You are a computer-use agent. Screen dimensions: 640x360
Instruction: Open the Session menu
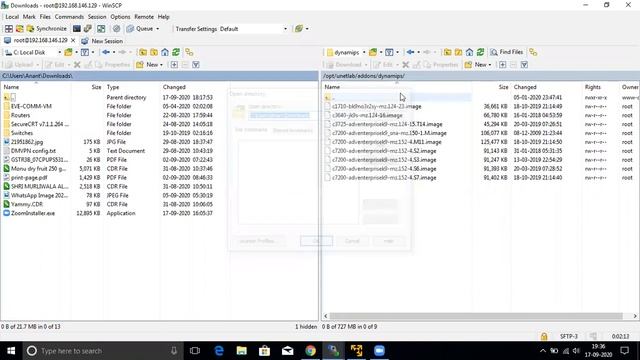(97, 17)
